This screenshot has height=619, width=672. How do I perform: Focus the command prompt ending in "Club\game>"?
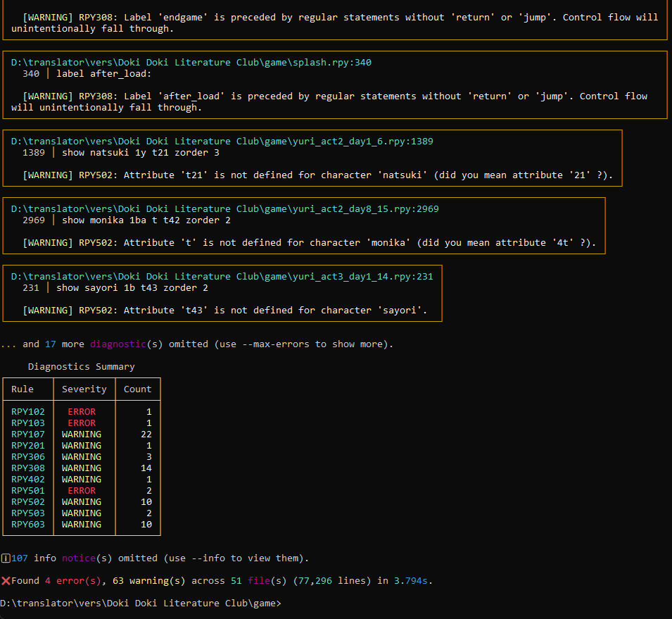(141, 604)
